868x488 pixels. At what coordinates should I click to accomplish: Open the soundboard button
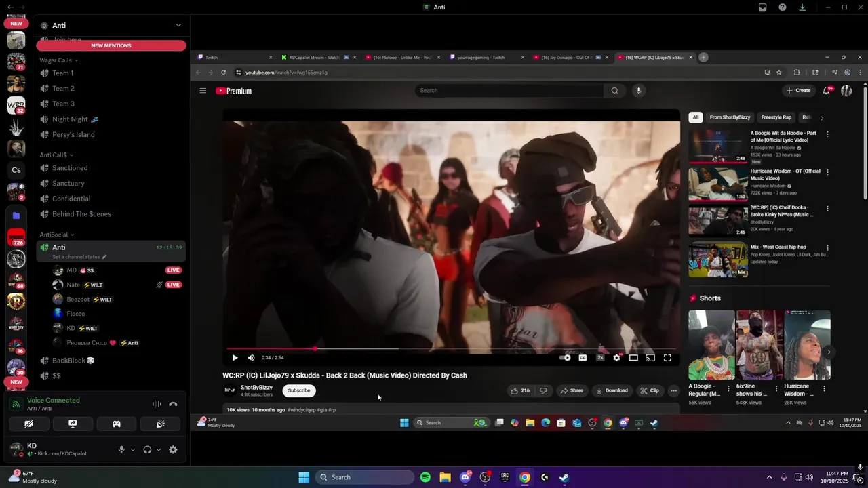click(160, 424)
